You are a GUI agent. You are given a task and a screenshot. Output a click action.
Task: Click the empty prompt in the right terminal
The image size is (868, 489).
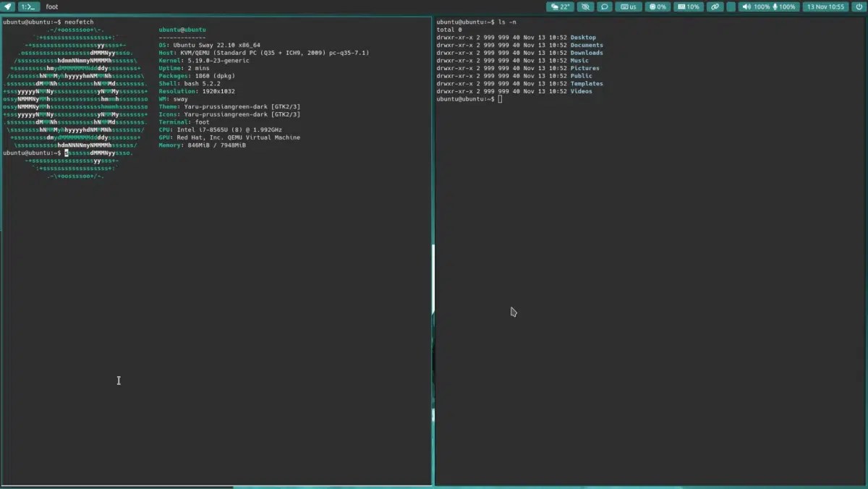pyautogui.click(x=500, y=98)
